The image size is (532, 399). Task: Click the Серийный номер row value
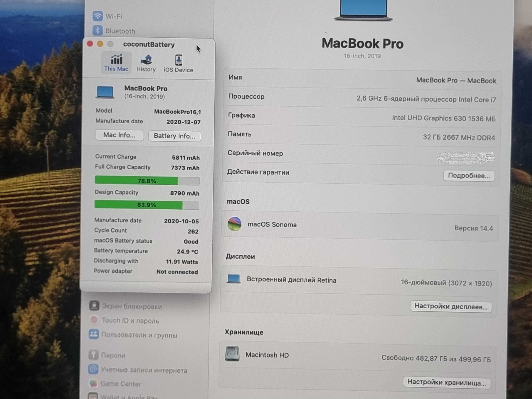pyautogui.click(x=466, y=157)
